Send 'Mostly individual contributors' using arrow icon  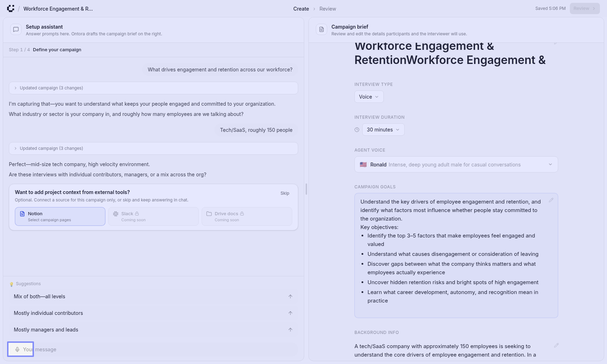click(290, 313)
